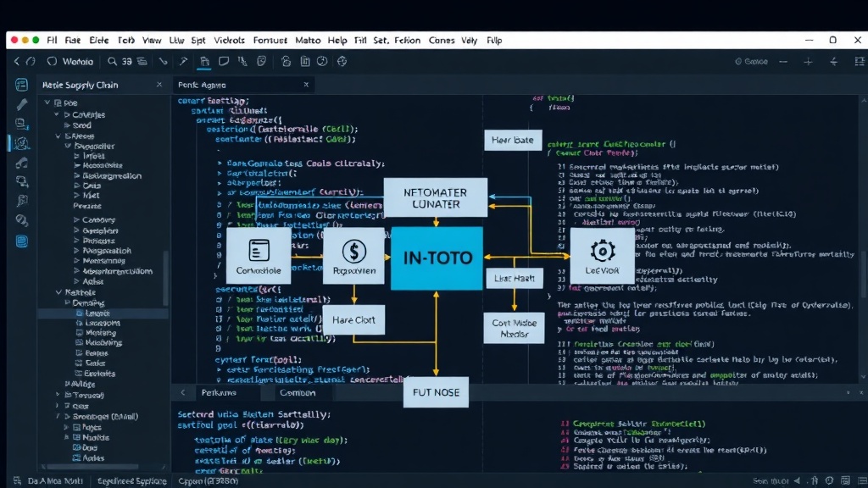Click the minus icon at toolbar right
Screen dimensions: 868x488
click(783, 62)
